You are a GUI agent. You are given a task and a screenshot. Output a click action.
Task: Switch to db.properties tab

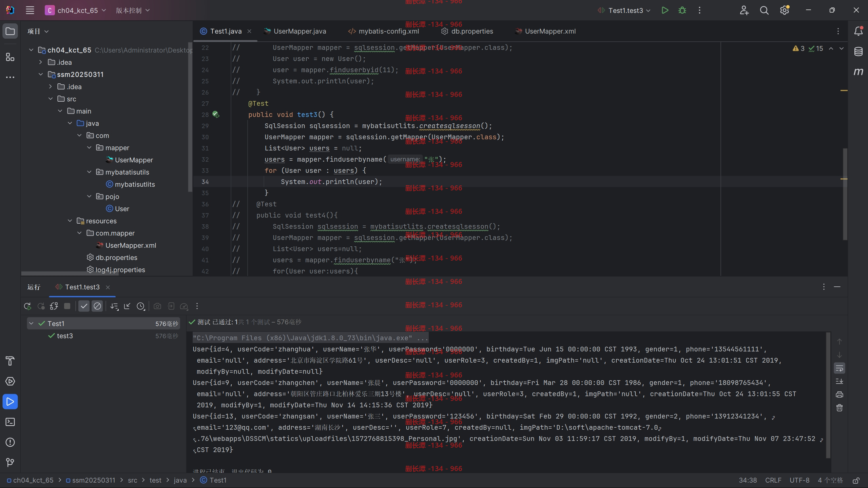tap(467, 31)
